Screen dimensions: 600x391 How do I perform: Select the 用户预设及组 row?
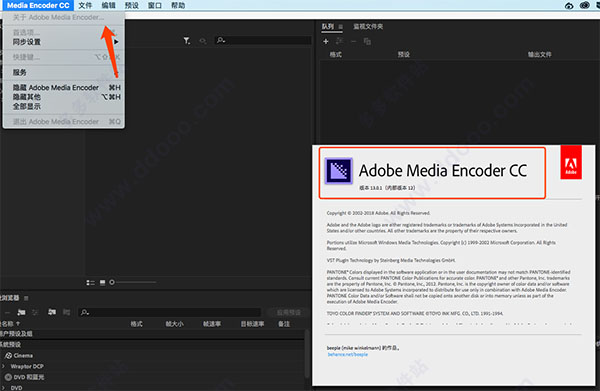pos(152,334)
